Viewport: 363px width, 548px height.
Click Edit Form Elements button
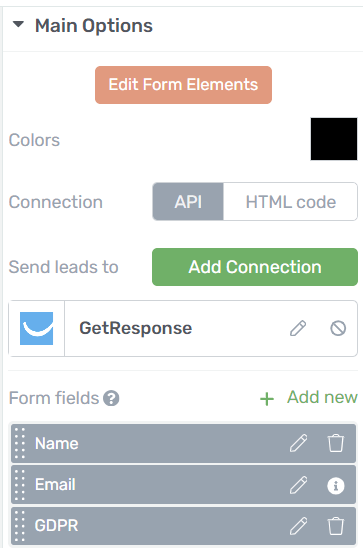pos(183,85)
